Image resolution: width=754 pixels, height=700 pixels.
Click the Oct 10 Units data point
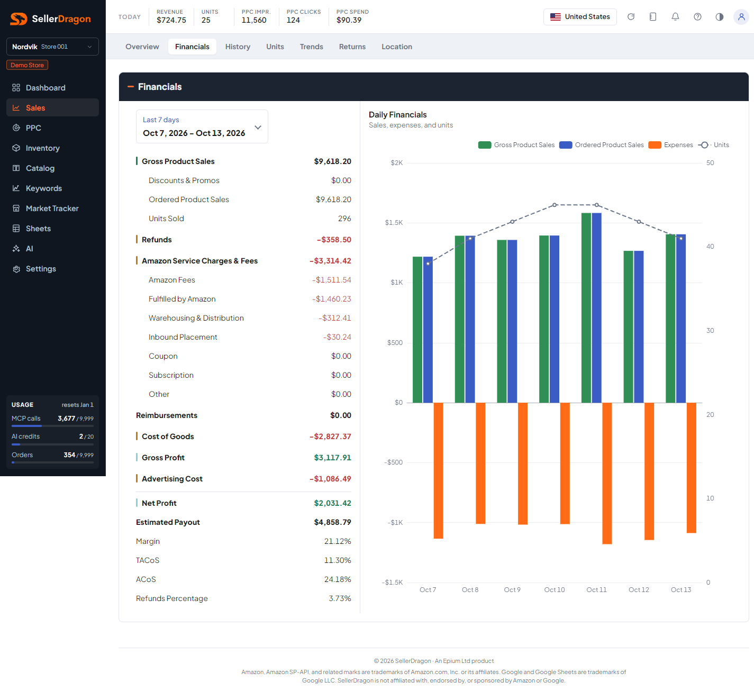pos(555,205)
